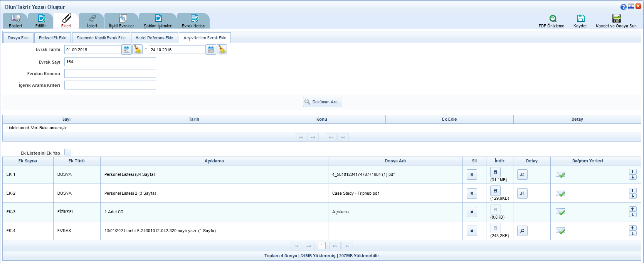Open the Şablon İşlemleri tab
This screenshot has height=263, width=644.
(158, 21)
